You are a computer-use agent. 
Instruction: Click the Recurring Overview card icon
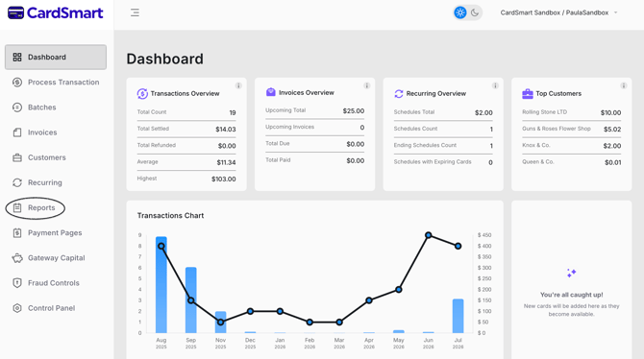pos(399,93)
